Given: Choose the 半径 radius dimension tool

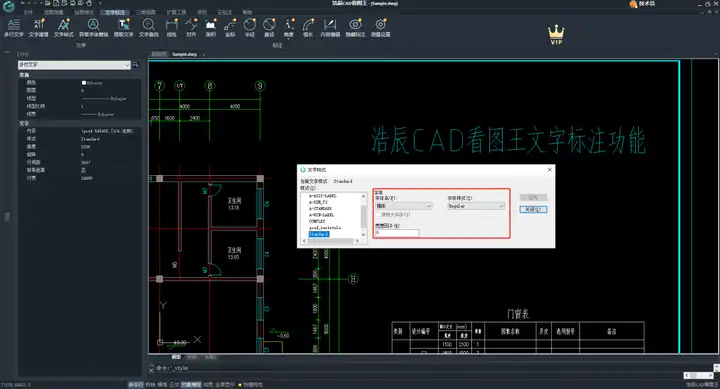Looking at the screenshot, I should tap(249, 28).
